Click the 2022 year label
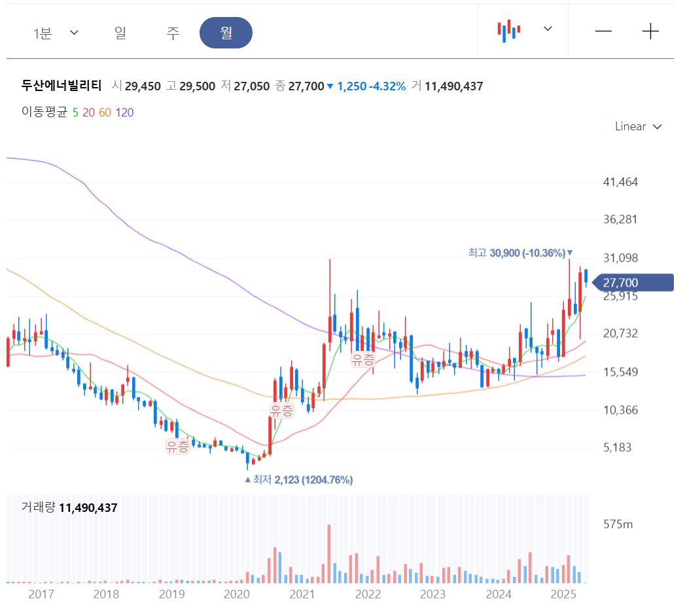This screenshot has width=685, height=616. pyautogui.click(x=368, y=594)
